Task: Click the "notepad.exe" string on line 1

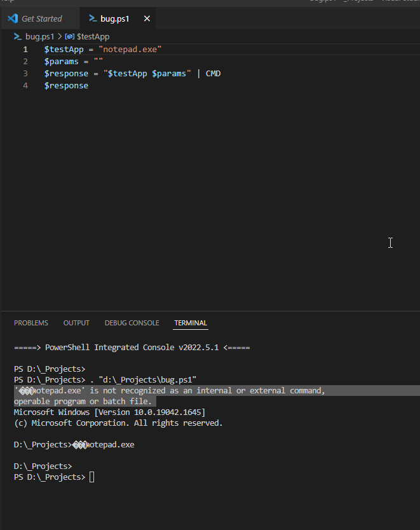Action: [x=130, y=50]
